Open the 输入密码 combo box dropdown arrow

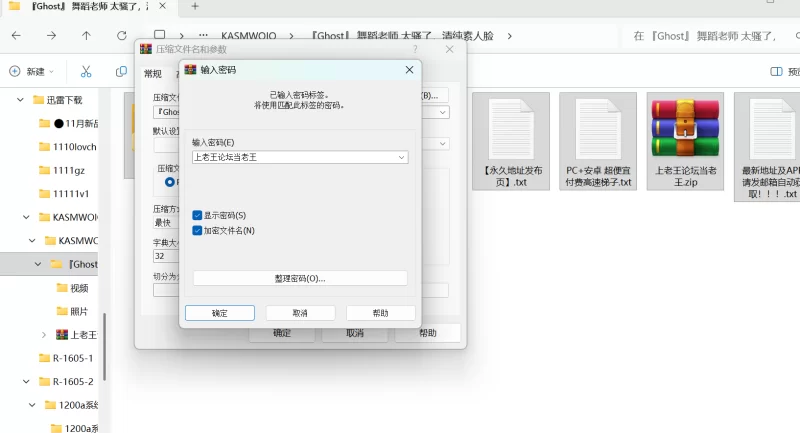coord(402,157)
